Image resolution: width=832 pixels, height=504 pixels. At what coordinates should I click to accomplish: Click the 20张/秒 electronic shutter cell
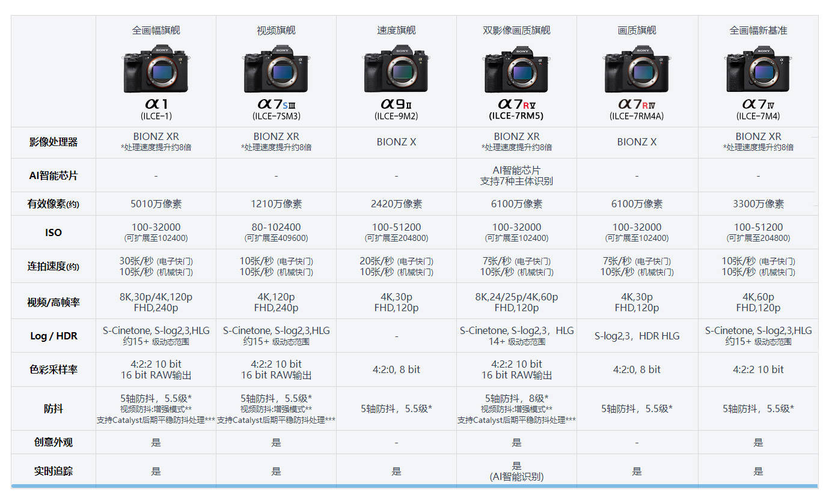point(396,261)
